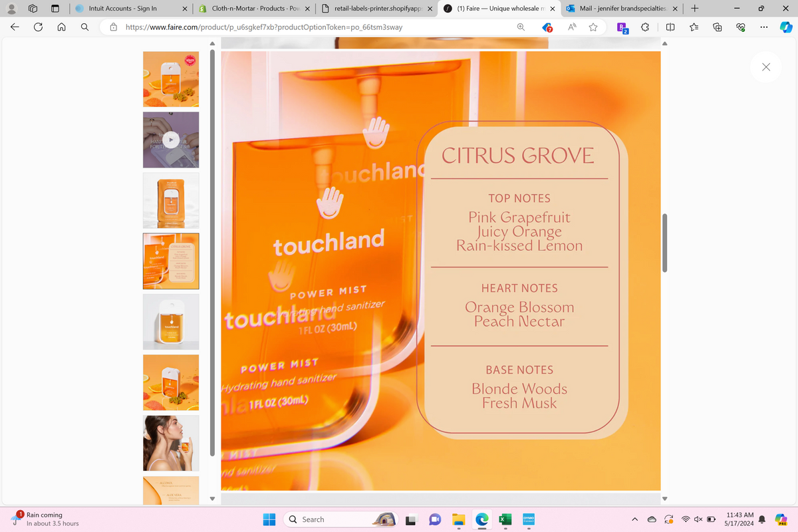The width and height of the screenshot is (798, 532).
Task: Add this page to favorites with the star icon
Action: [593, 27]
